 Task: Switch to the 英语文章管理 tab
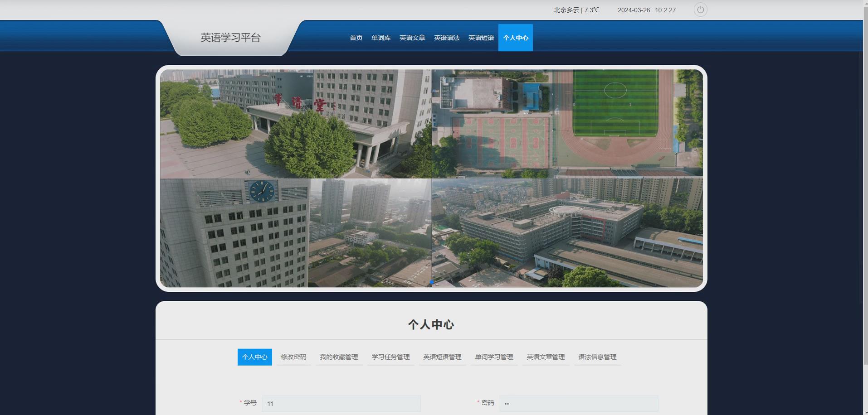pos(546,357)
